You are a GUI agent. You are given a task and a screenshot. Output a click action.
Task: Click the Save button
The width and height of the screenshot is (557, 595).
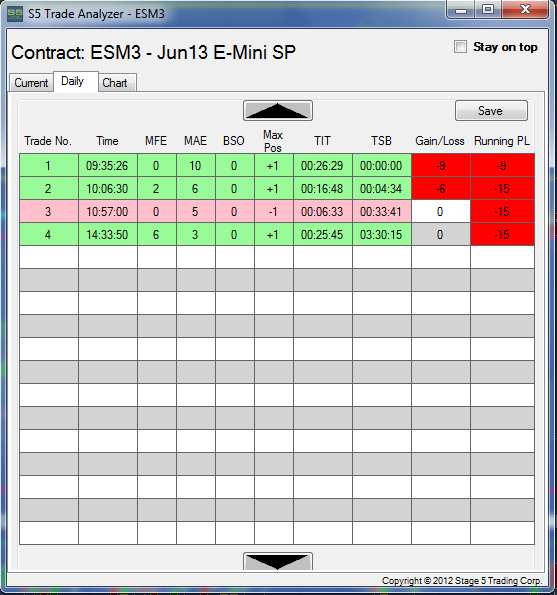491,110
